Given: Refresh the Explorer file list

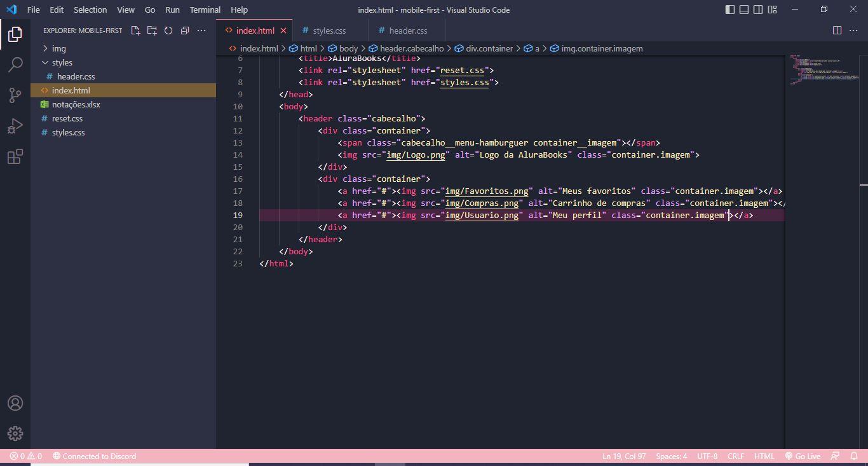Looking at the screenshot, I should [168, 31].
